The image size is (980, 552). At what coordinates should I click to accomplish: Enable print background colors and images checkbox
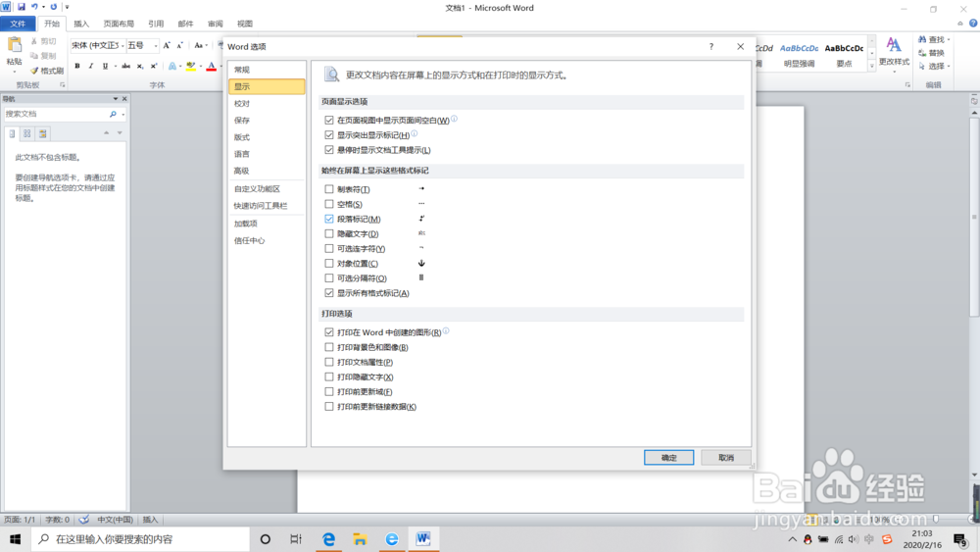tap(328, 348)
